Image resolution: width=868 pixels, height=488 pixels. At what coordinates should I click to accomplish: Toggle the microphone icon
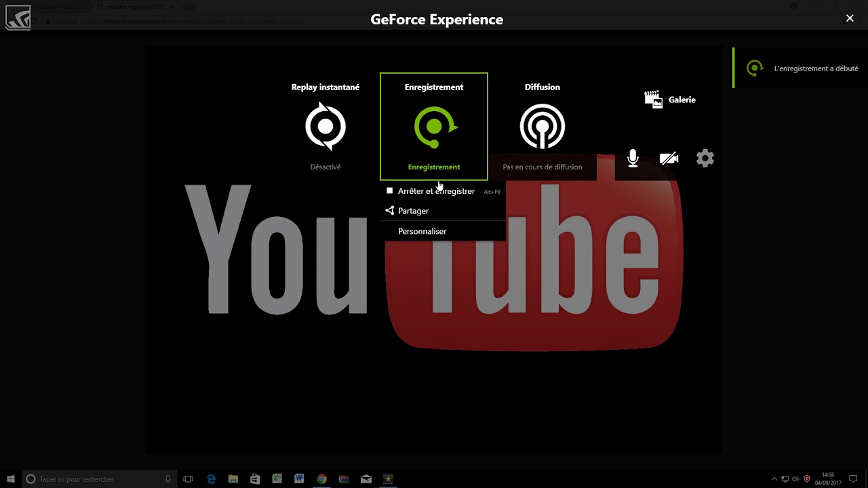[x=633, y=159]
